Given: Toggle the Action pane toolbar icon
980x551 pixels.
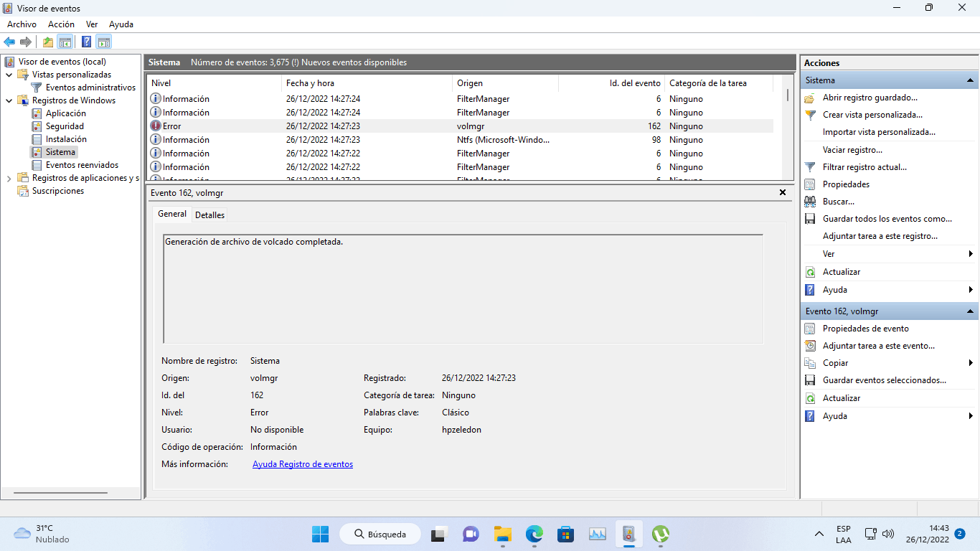Looking at the screenshot, I should coord(103,42).
